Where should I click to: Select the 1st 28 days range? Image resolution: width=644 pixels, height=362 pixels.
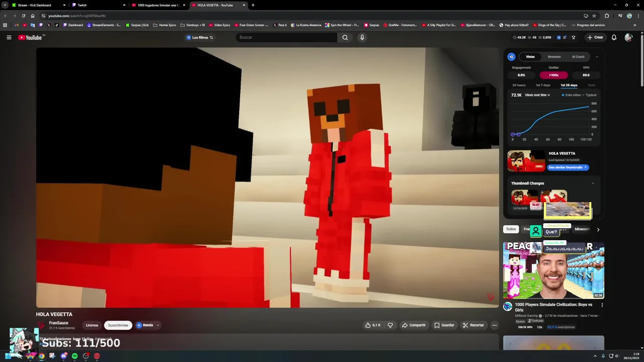click(569, 85)
